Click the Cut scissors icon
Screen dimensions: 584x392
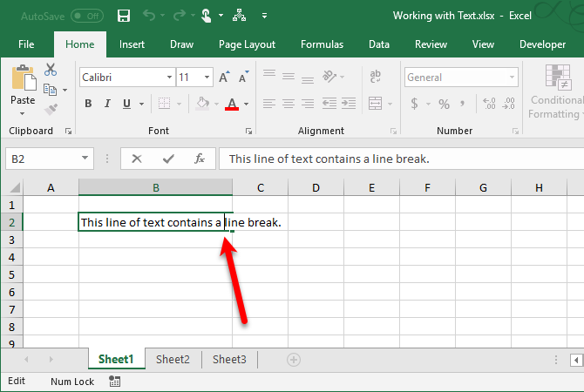(x=51, y=70)
